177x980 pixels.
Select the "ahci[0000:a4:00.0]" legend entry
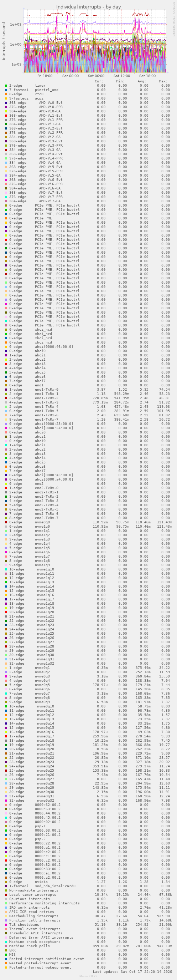[x=54, y=479]
